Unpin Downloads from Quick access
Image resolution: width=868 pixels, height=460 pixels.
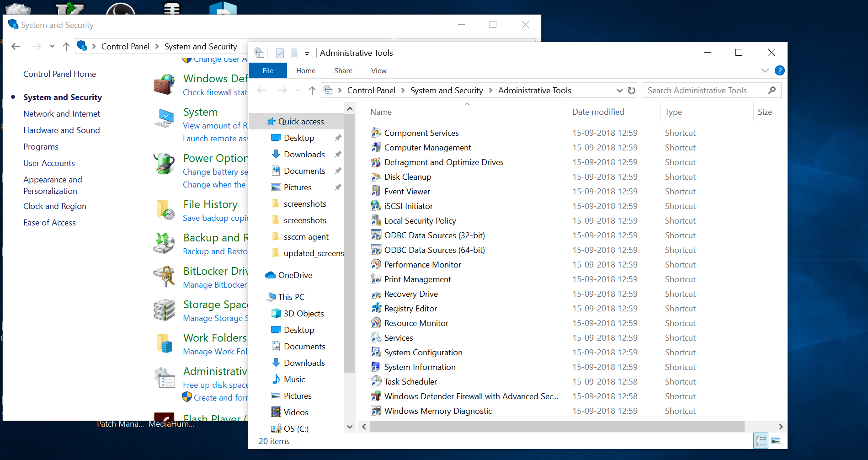click(x=338, y=154)
